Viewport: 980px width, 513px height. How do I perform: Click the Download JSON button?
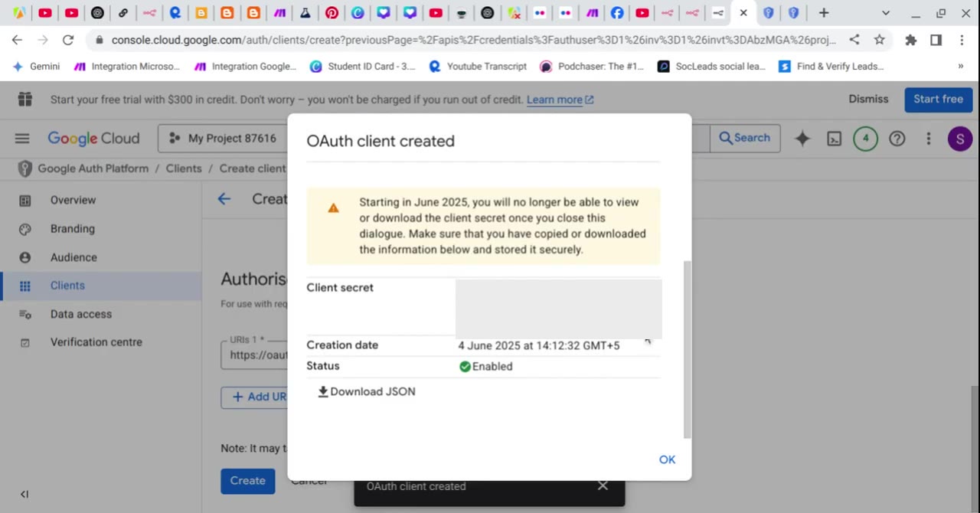pyautogui.click(x=367, y=391)
